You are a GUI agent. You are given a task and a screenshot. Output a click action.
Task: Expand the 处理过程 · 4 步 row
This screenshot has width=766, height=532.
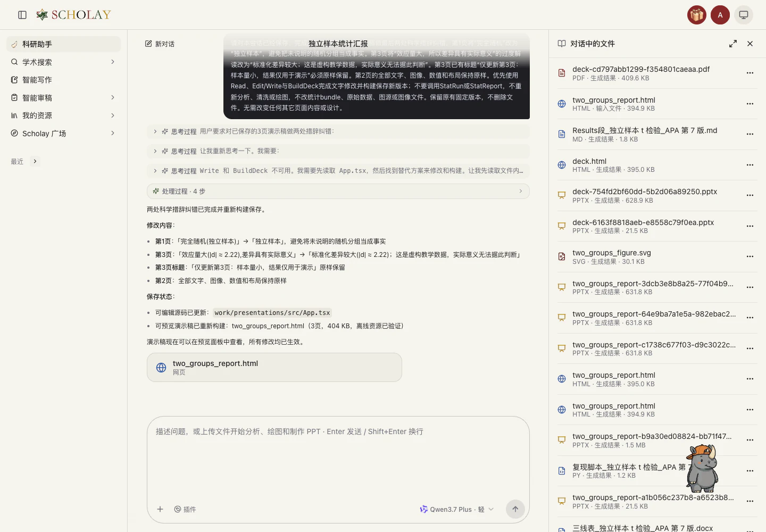338,191
